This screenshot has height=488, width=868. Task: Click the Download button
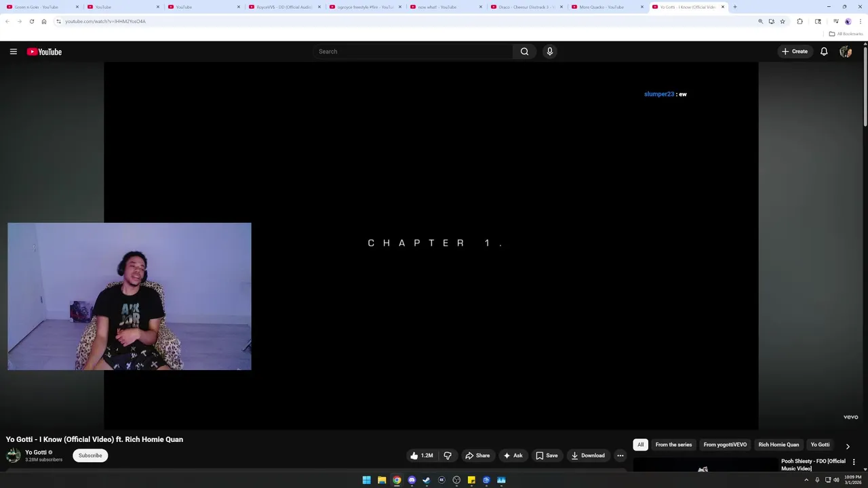[588, 455]
